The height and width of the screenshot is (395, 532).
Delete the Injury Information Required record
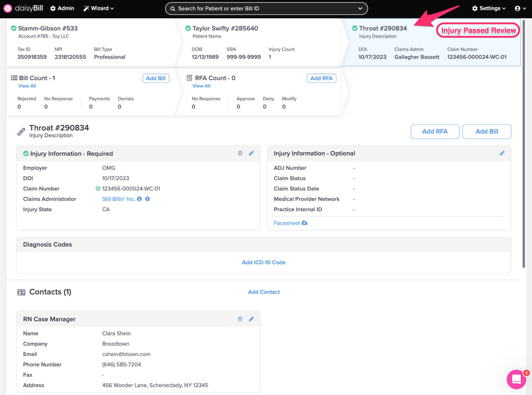pyautogui.click(x=240, y=153)
